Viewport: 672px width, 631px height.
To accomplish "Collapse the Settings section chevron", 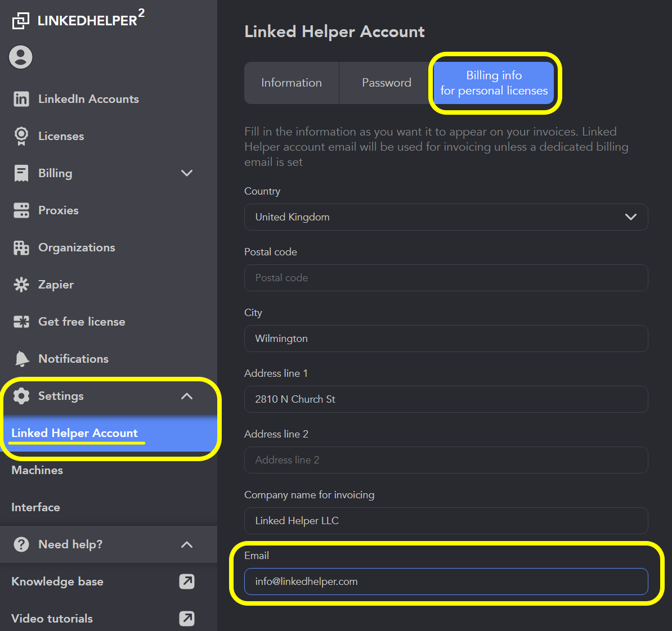I will pos(187,396).
